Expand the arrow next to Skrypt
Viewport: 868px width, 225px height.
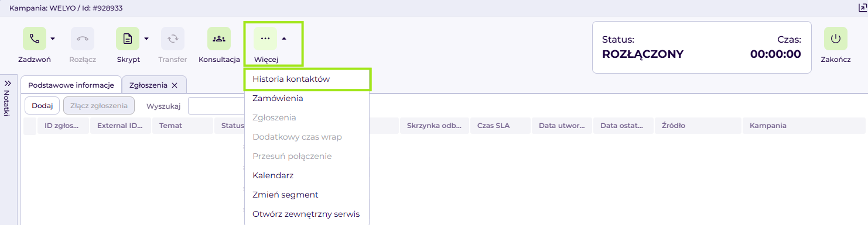(146, 39)
